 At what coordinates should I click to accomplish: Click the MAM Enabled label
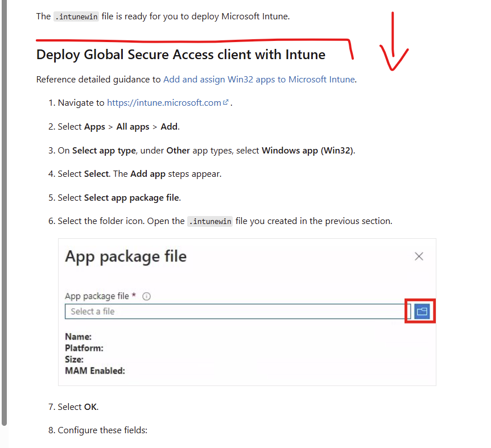95,371
